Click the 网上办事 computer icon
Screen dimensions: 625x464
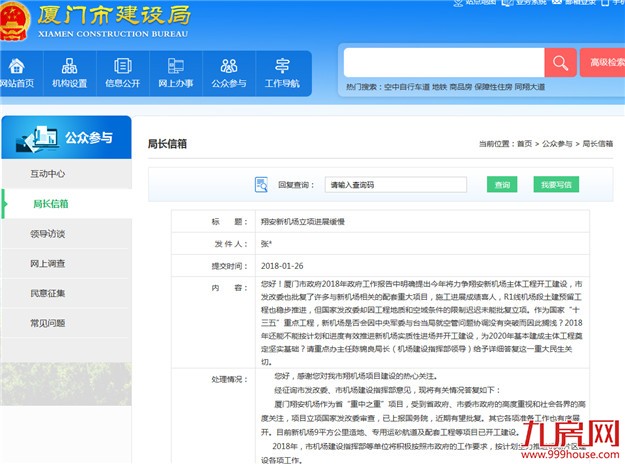click(x=176, y=66)
